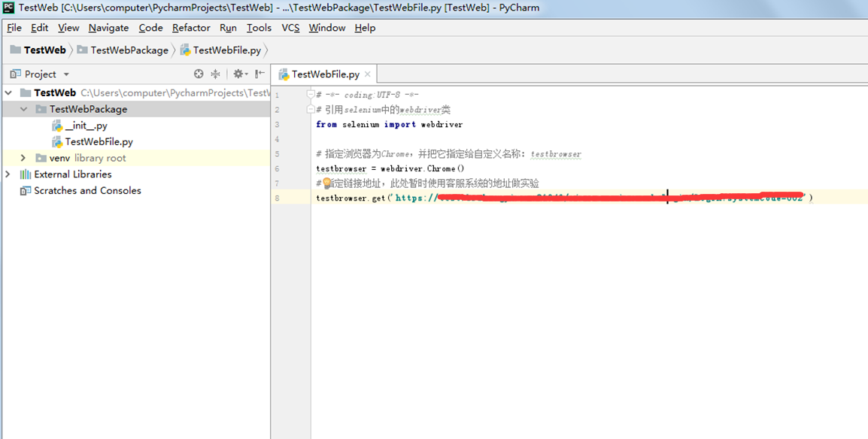The width and height of the screenshot is (868, 439).
Task: Click the TestWeb breadcrumb in navigation bar
Action: coord(38,50)
